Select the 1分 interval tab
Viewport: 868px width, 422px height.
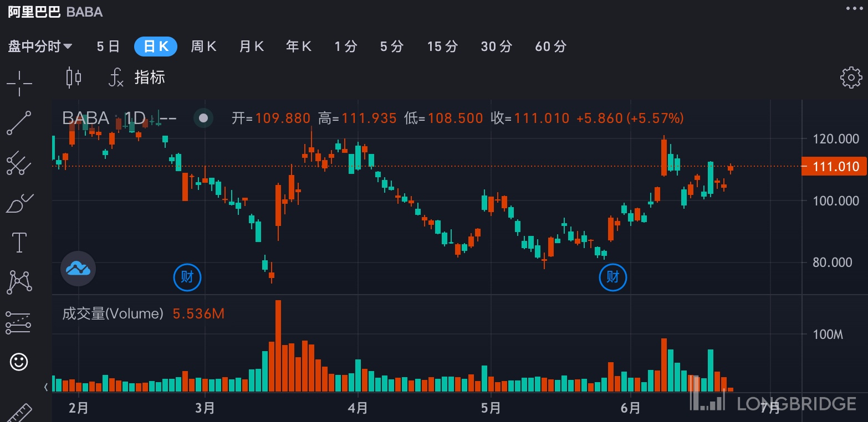click(x=345, y=47)
